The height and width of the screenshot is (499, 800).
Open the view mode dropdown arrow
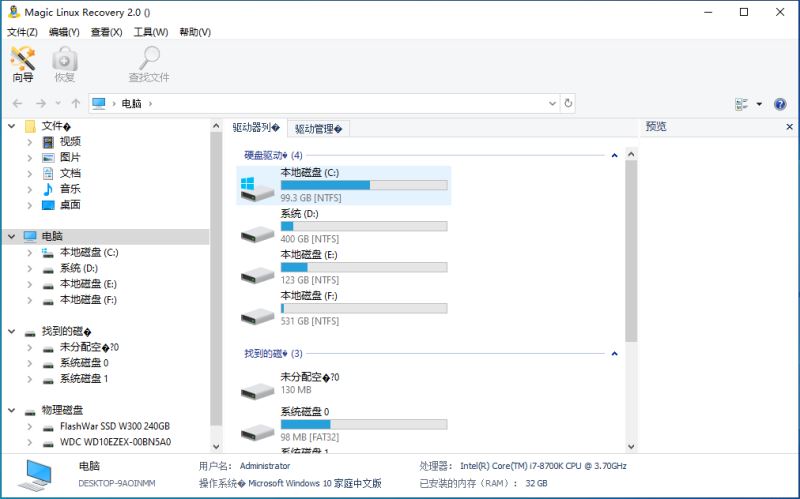pos(759,104)
